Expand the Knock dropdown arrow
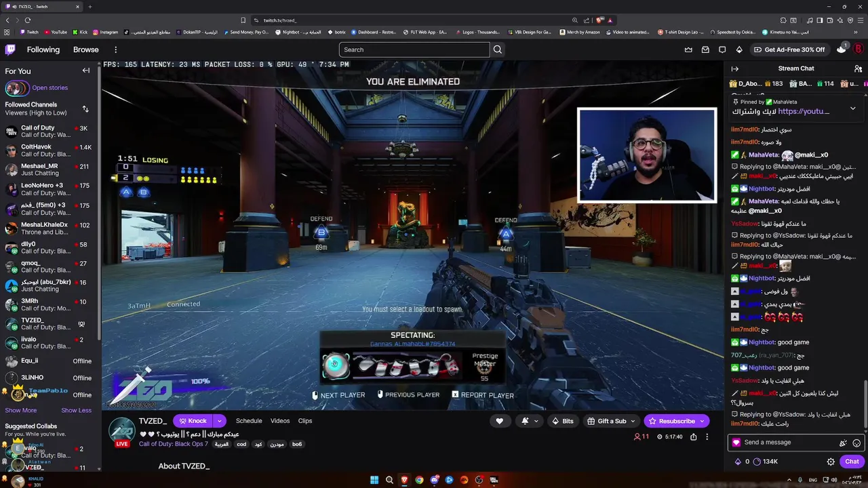 point(219,421)
